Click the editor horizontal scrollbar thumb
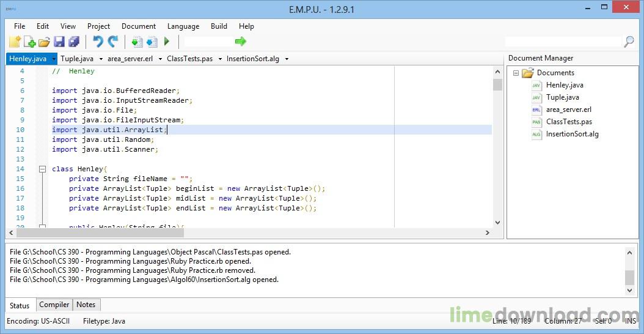This screenshot has height=334, width=644. pos(244,233)
